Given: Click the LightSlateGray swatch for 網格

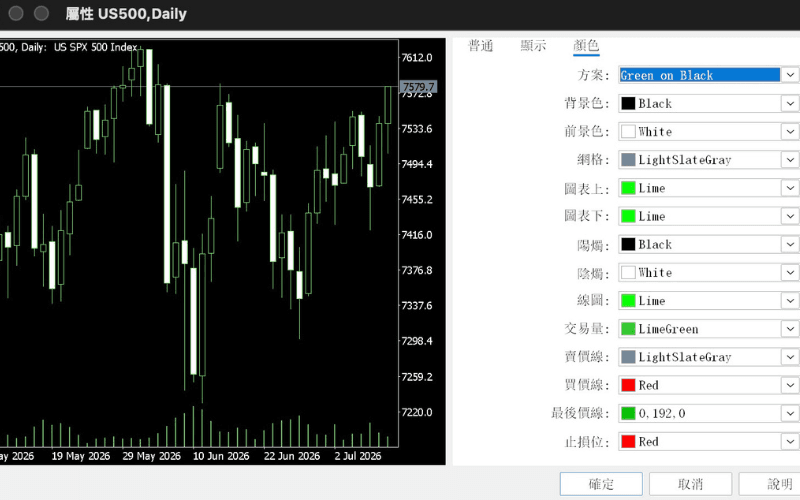Looking at the screenshot, I should pyautogui.click(x=628, y=160).
